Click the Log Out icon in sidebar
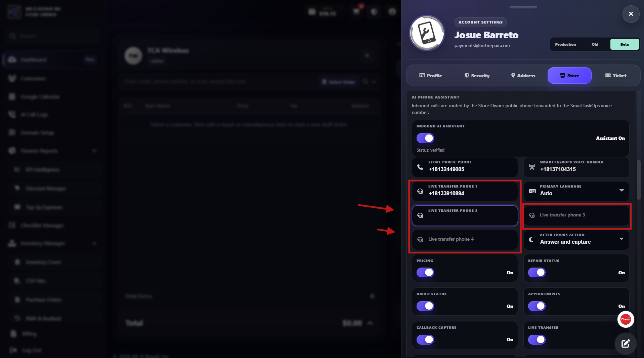Image resolution: width=644 pixels, height=358 pixels. [13, 350]
